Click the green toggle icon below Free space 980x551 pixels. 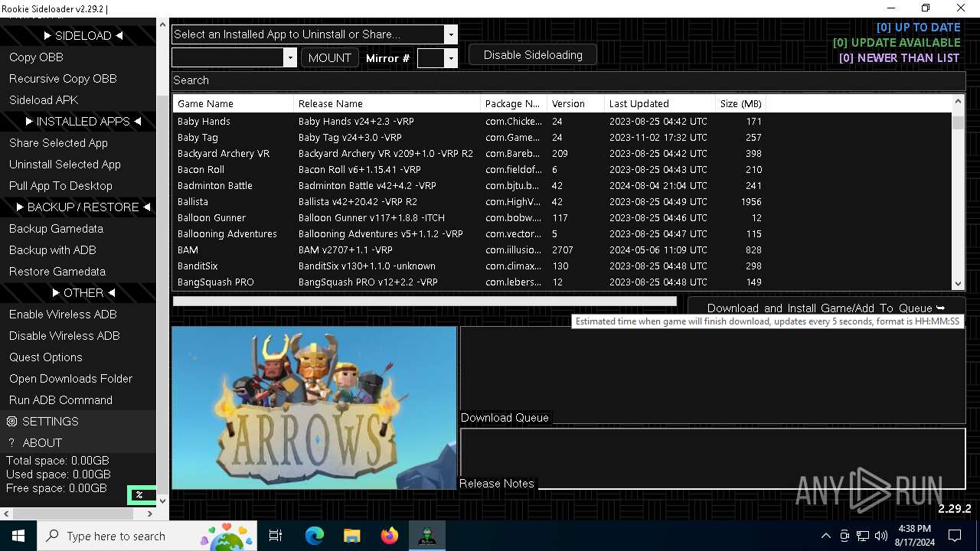click(141, 495)
